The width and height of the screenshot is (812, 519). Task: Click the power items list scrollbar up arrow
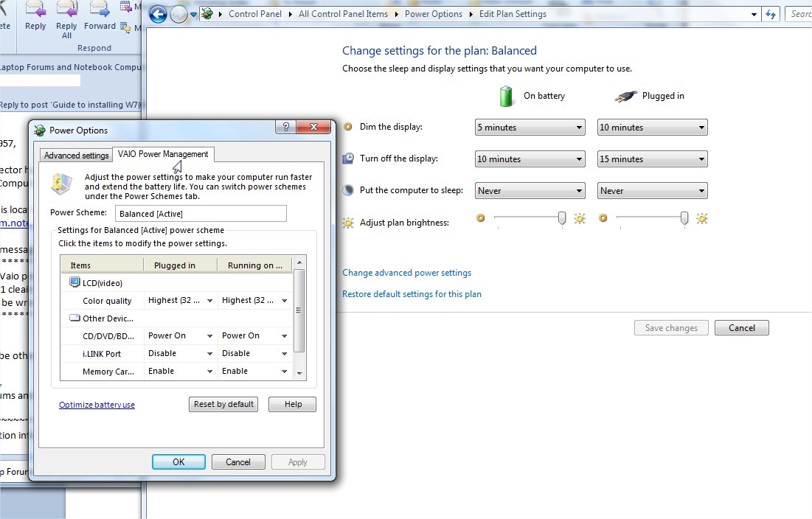click(x=299, y=263)
